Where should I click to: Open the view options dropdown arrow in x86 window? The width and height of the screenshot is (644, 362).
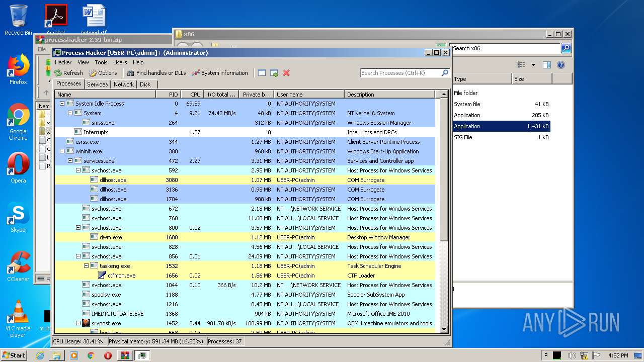pos(533,65)
